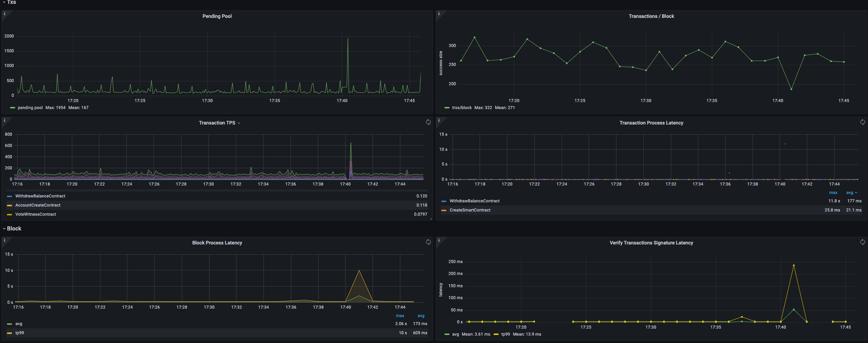Toggle CreateSmartContract series in latency legend
868x343 pixels.
(470, 210)
